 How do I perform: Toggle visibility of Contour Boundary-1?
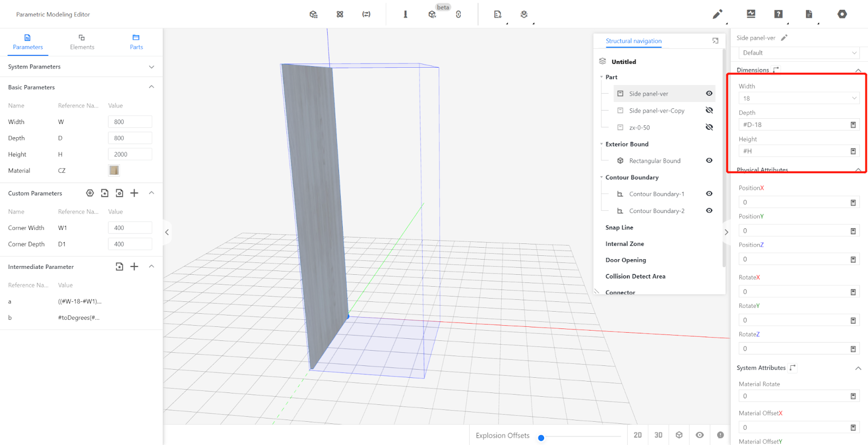click(x=709, y=194)
